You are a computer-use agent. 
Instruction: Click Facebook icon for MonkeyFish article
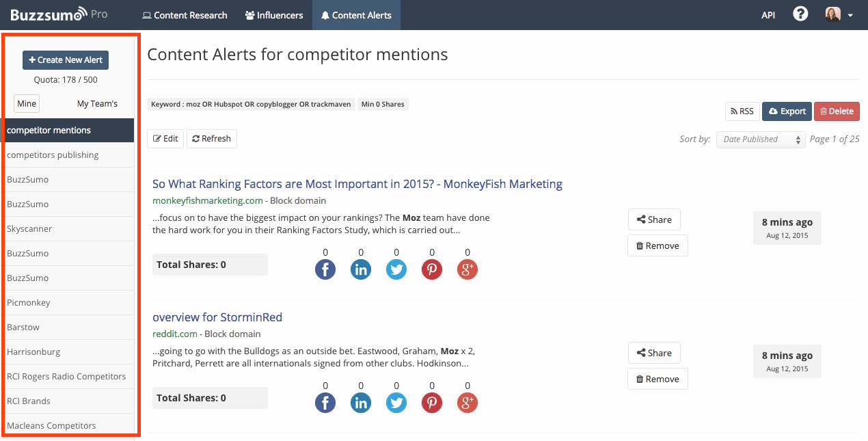(325, 269)
